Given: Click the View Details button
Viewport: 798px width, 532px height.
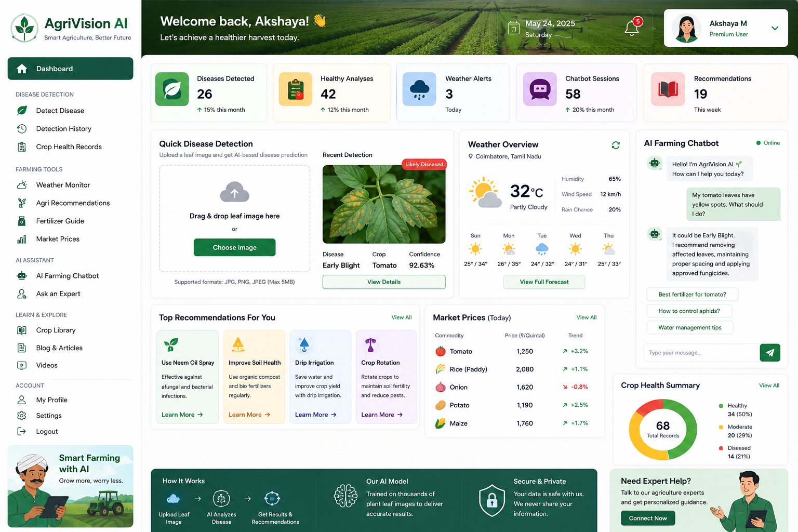Looking at the screenshot, I should point(384,282).
